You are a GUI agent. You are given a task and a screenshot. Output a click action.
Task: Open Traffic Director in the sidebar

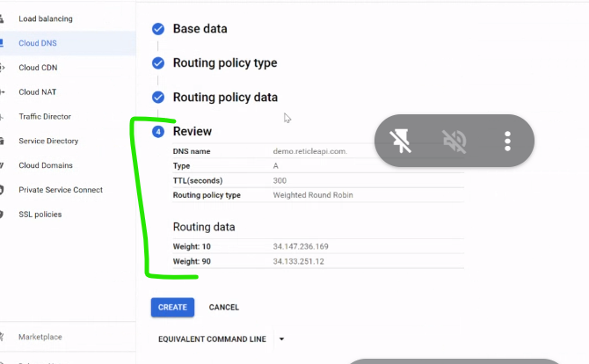coord(45,116)
